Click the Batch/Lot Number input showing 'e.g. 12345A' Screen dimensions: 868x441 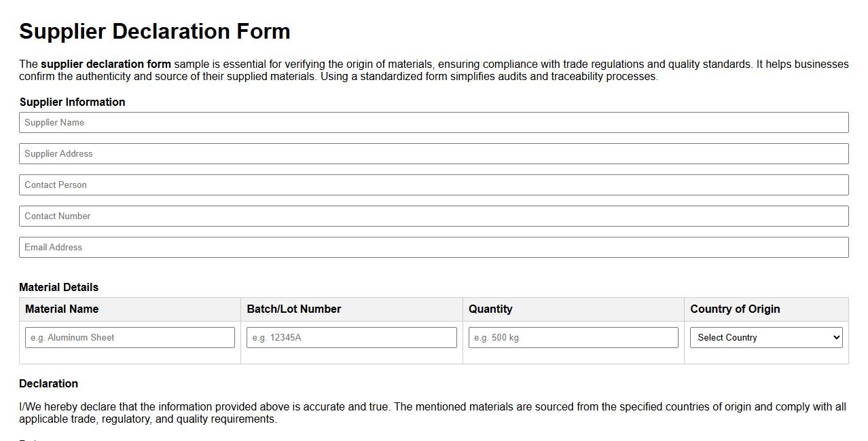coord(351,337)
